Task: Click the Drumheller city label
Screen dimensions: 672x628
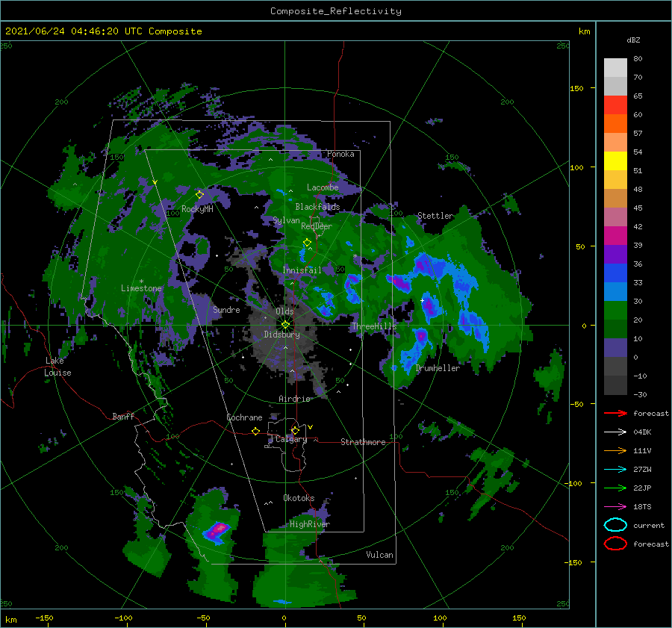Action: (x=438, y=368)
